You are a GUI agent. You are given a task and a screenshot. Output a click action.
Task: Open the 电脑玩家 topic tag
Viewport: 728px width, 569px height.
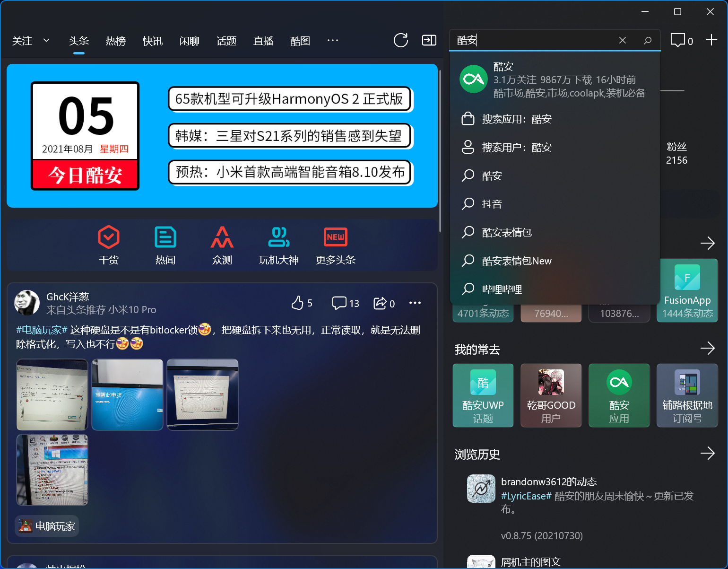coord(47,526)
